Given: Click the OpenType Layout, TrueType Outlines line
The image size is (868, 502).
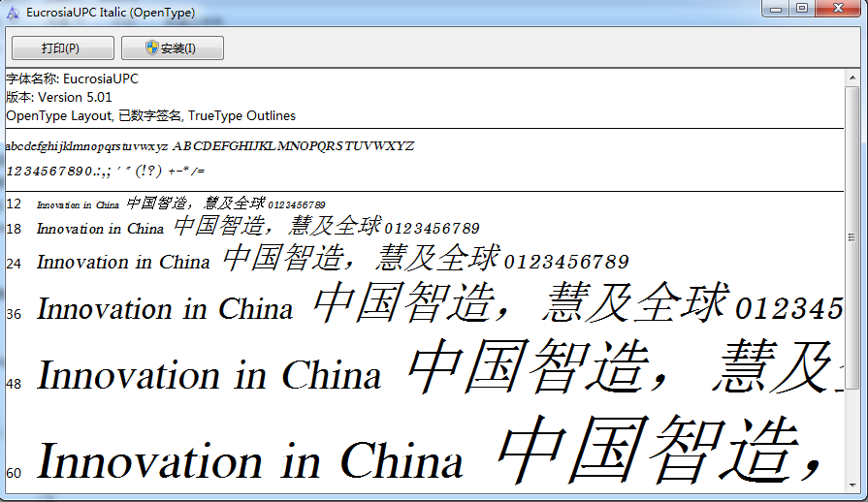Looking at the screenshot, I should pyautogui.click(x=150, y=115).
